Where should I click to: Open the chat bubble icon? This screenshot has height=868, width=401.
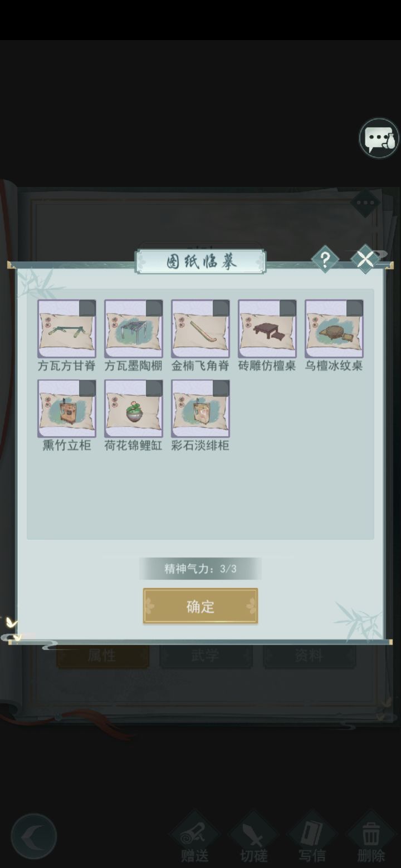coord(379,138)
